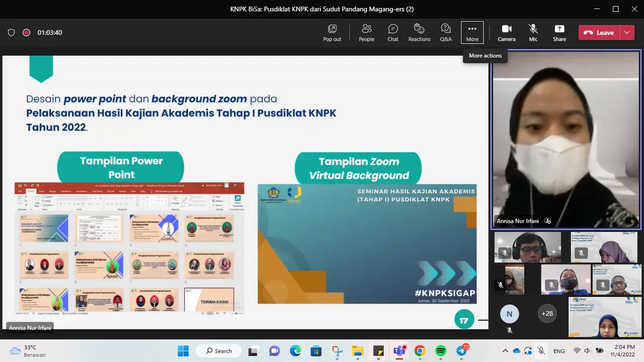Click the taskbar volume icon

pyautogui.click(x=587, y=351)
